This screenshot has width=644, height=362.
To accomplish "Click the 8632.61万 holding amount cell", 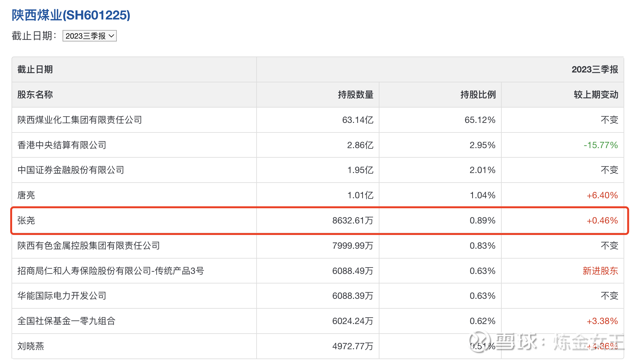I will tap(352, 221).
